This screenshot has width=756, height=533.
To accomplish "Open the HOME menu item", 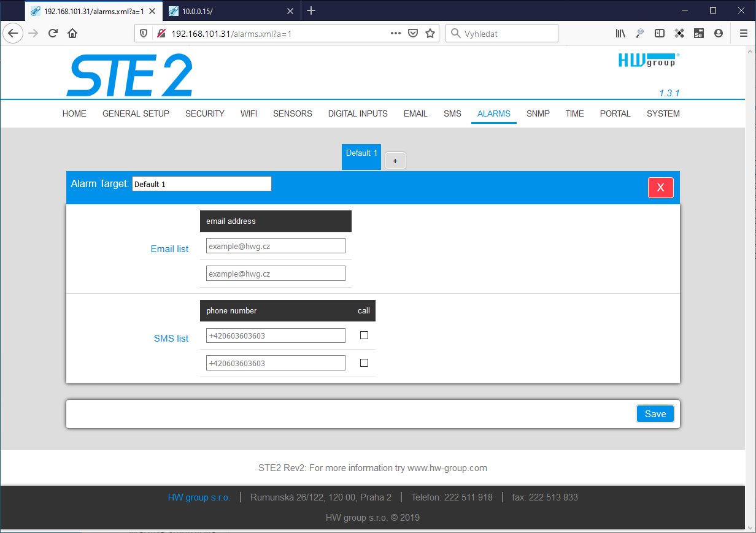I will point(74,113).
